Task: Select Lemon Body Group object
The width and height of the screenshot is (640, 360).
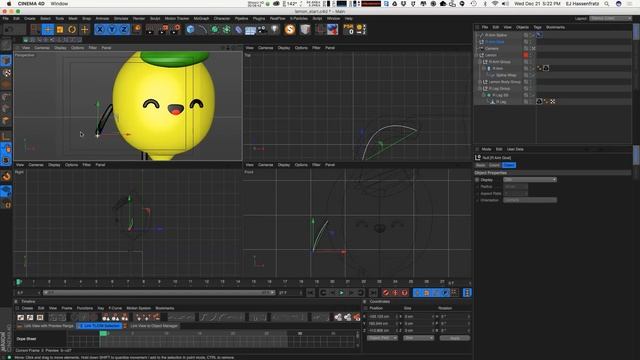Action: pos(504,82)
